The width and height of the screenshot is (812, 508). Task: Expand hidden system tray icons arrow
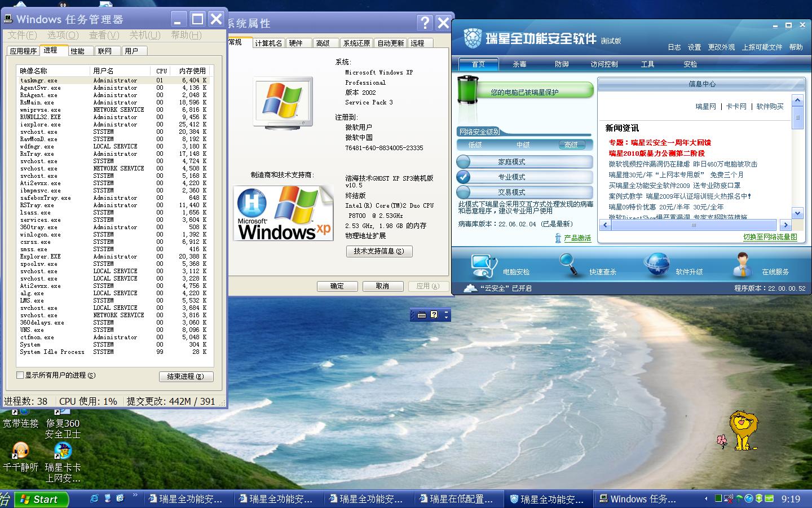coord(706,499)
